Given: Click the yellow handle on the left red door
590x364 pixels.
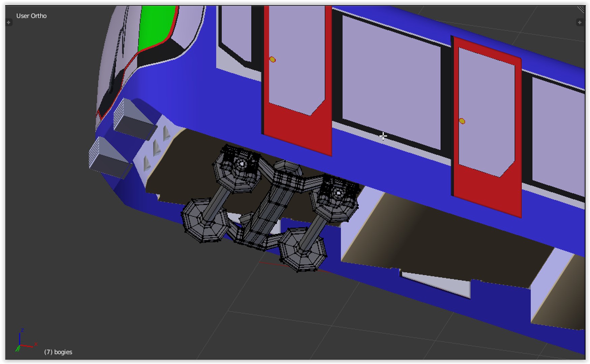Looking at the screenshot, I should (x=272, y=60).
